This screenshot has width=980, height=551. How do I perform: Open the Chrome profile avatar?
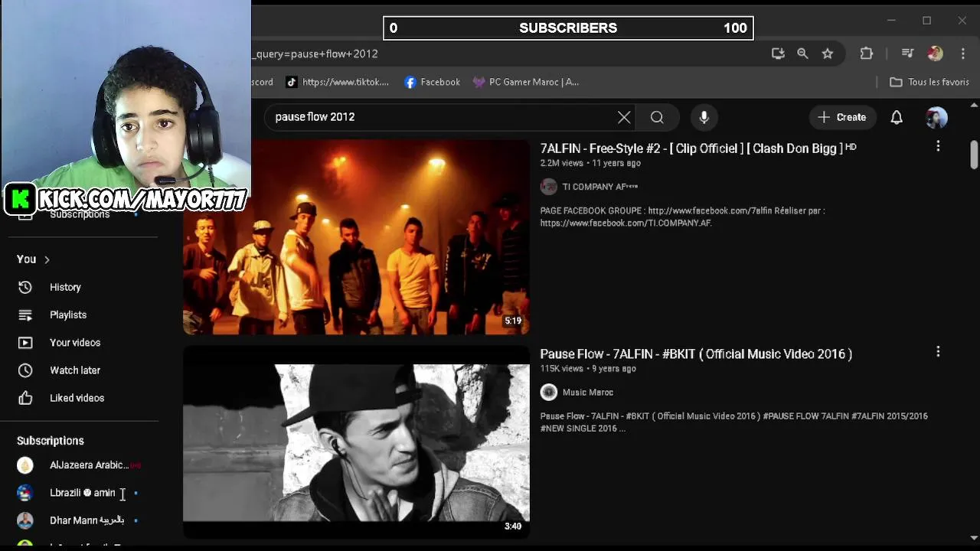pos(935,54)
